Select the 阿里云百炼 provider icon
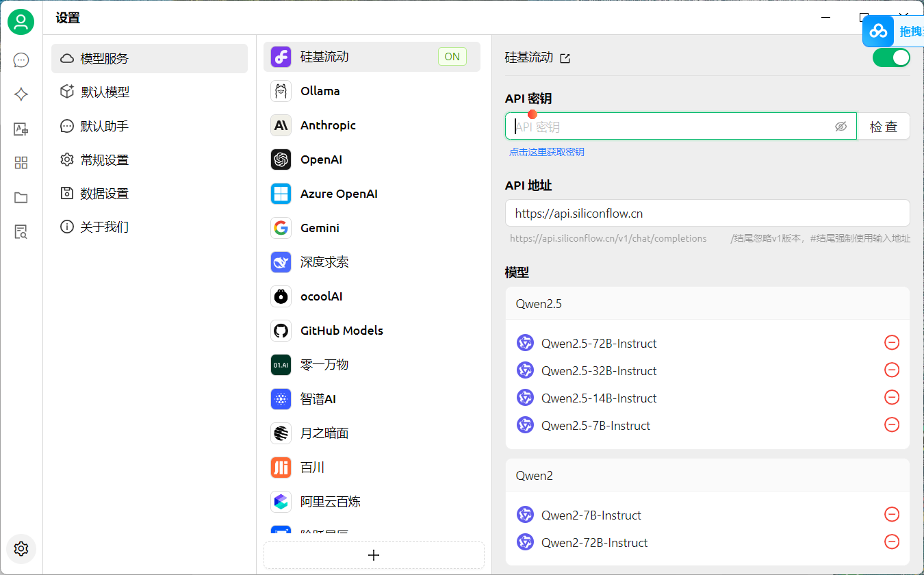The width and height of the screenshot is (924, 575). (281, 502)
